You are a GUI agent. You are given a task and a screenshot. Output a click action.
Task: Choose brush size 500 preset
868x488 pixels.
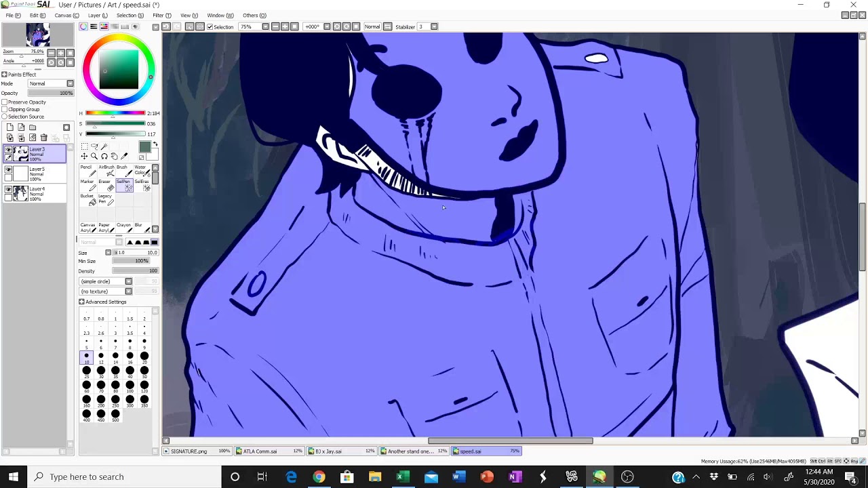[x=115, y=415]
